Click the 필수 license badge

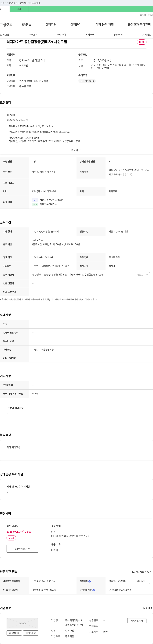point(35,200)
